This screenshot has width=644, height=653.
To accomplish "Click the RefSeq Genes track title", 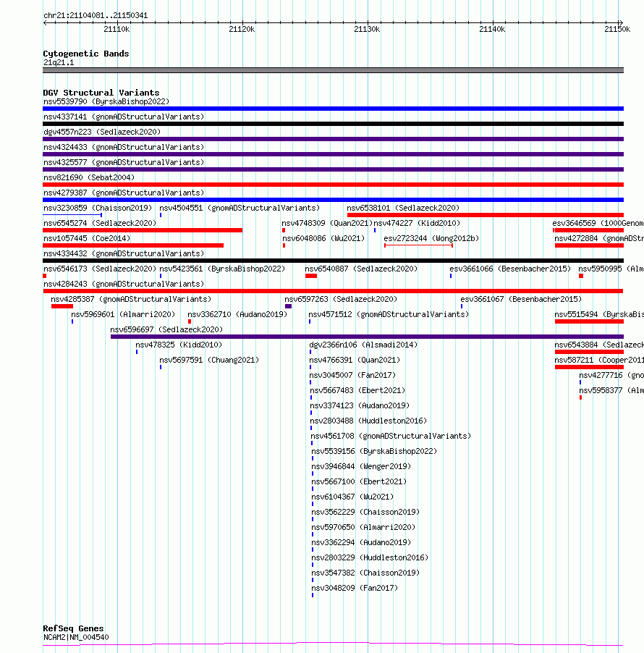I will 73,628.
